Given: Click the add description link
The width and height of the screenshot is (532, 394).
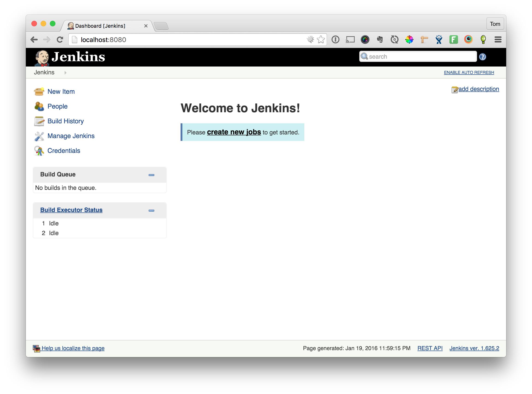Looking at the screenshot, I should (479, 89).
